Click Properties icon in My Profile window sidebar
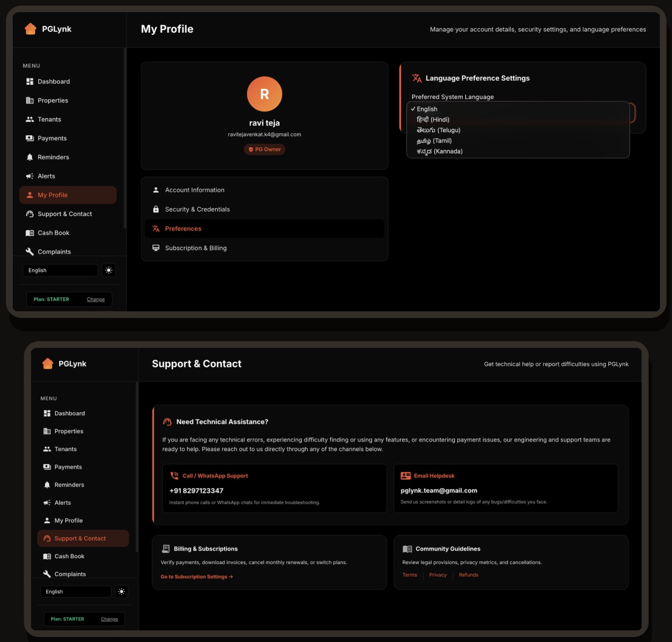Image resolution: width=672 pixels, height=642 pixels. point(30,100)
